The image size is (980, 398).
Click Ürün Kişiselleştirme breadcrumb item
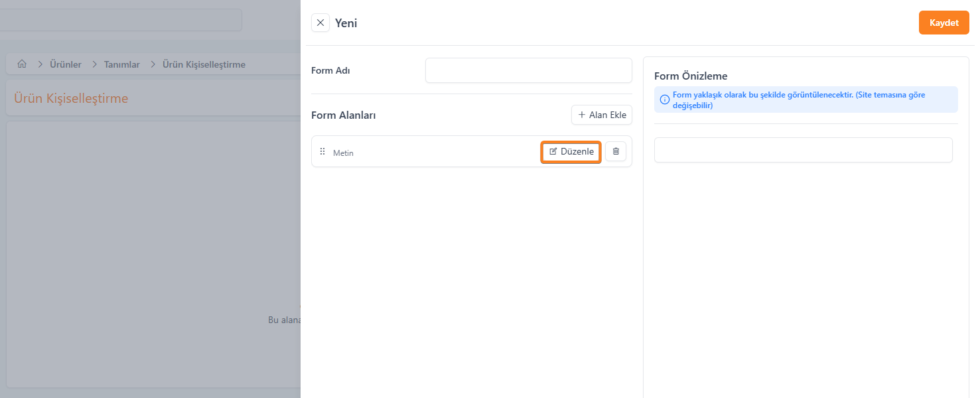click(x=204, y=64)
